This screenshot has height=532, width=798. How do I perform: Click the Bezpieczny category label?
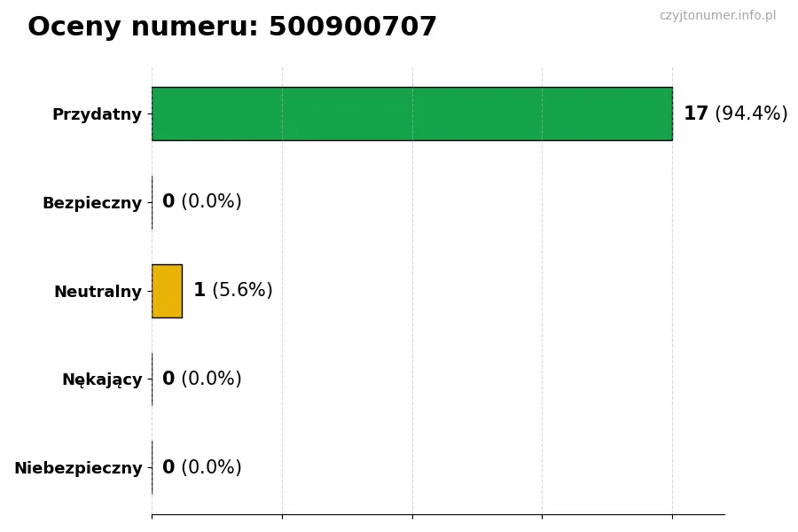click(92, 203)
